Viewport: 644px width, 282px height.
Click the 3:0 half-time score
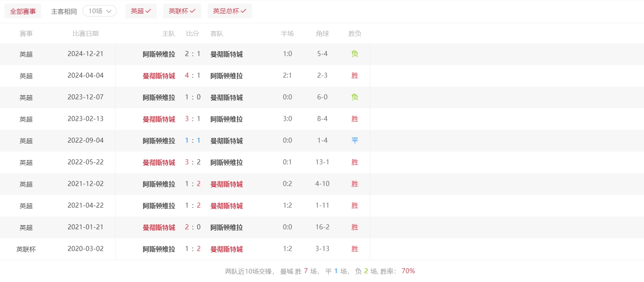tap(287, 119)
